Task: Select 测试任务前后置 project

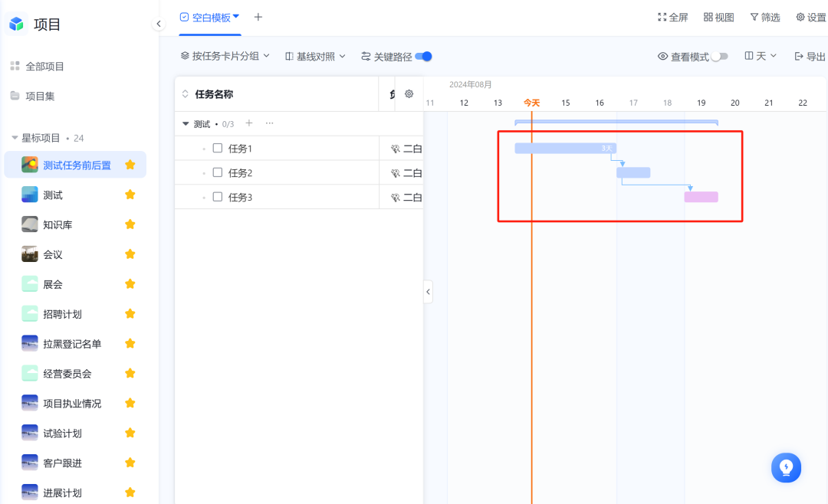Action: pyautogui.click(x=75, y=165)
